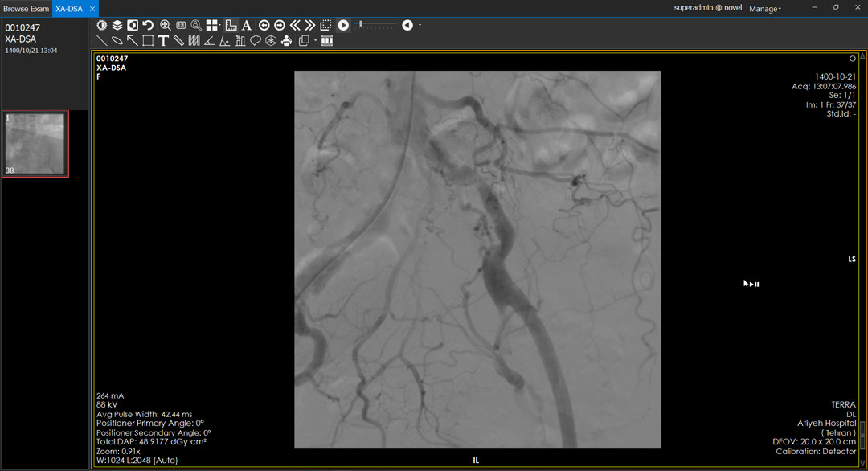868x471 pixels.
Task: Open the print icon
Action: [285, 40]
